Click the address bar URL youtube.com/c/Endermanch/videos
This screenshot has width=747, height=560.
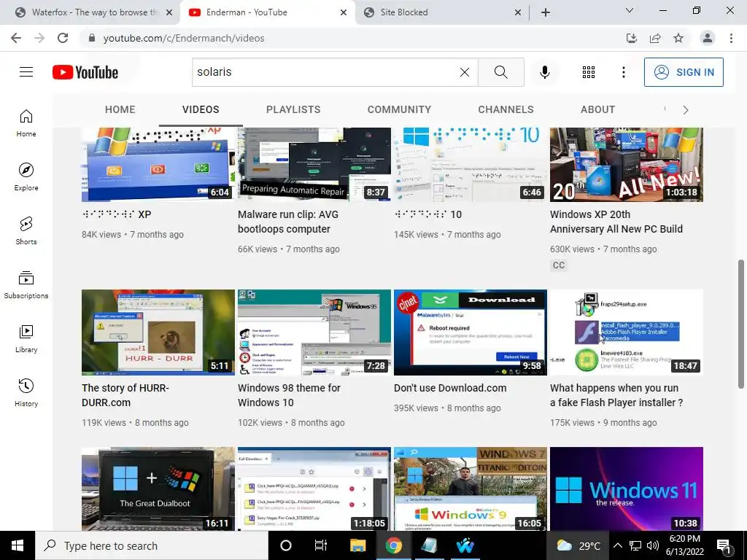click(x=184, y=38)
